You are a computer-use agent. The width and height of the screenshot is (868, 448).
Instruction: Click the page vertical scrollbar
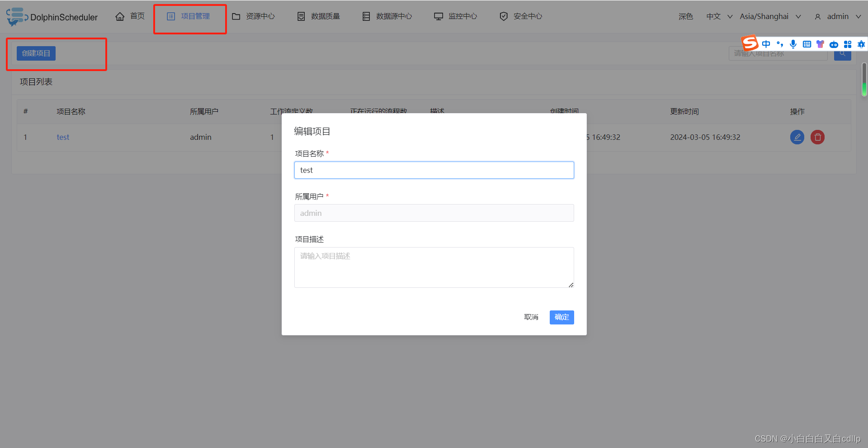(x=864, y=79)
